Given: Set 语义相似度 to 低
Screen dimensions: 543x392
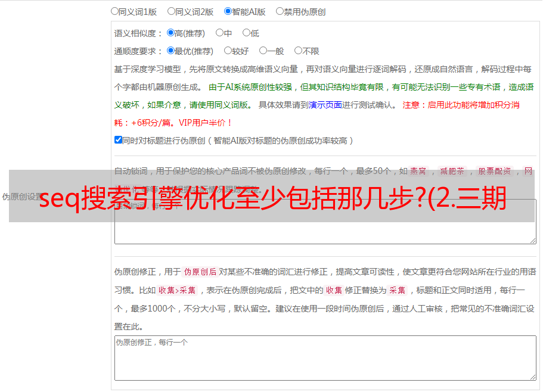Looking at the screenshot, I should [246, 33].
